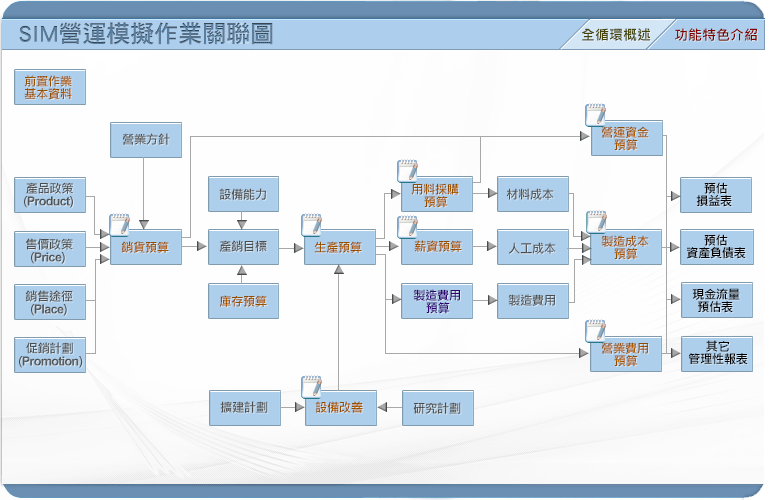Open the 設備改善 link

coord(341,408)
